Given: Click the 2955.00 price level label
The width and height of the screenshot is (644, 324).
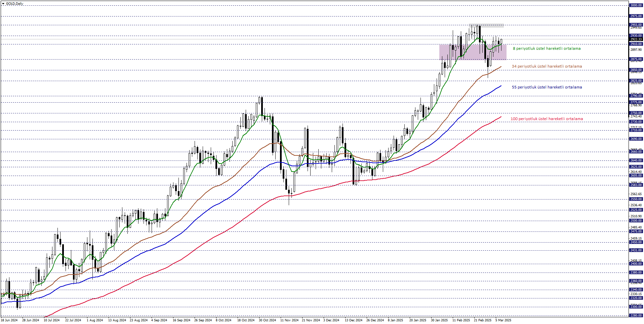Looking at the screenshot, I should tap(636, 25).
